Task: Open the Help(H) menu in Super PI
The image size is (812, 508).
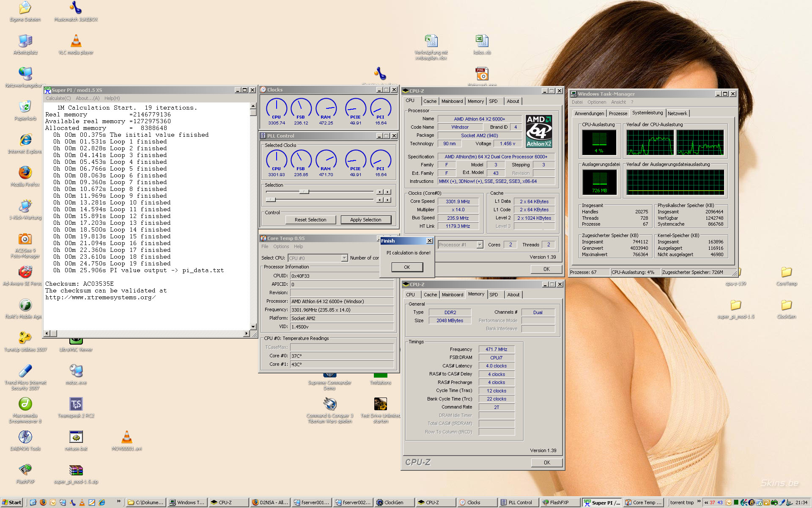Action: pos(112,98)
